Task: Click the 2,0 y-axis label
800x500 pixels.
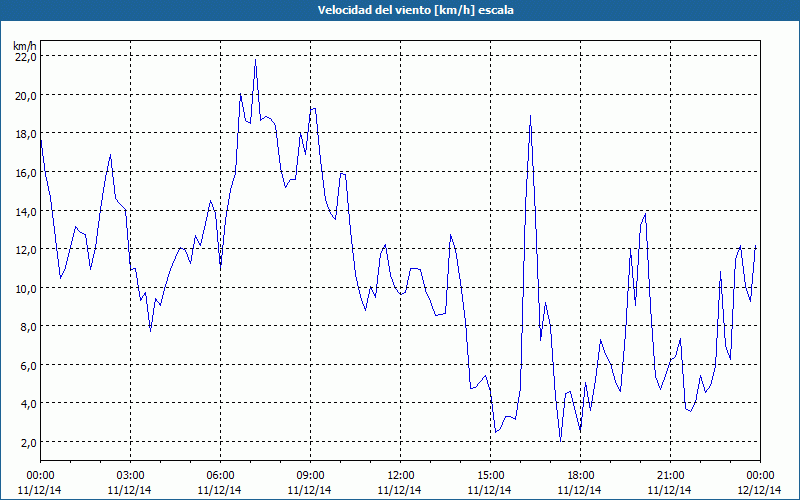Action: tap(28, 442)
